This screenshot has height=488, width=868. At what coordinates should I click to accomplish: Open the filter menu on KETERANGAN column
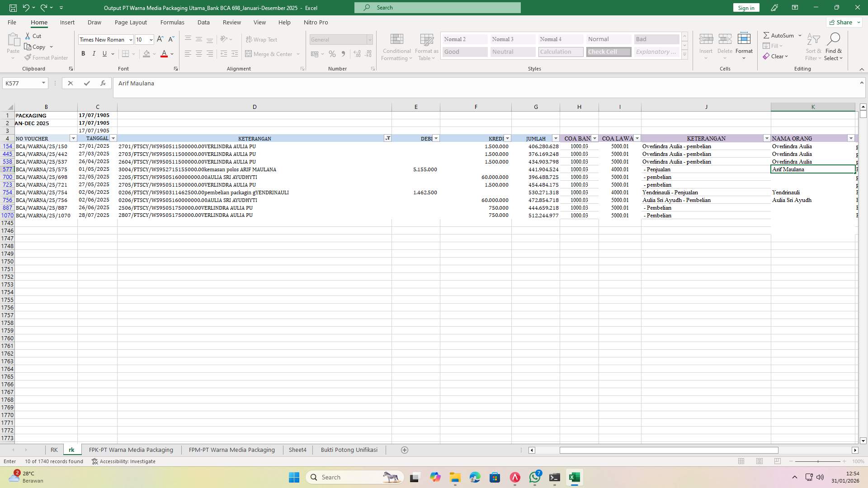coord(387,138)
